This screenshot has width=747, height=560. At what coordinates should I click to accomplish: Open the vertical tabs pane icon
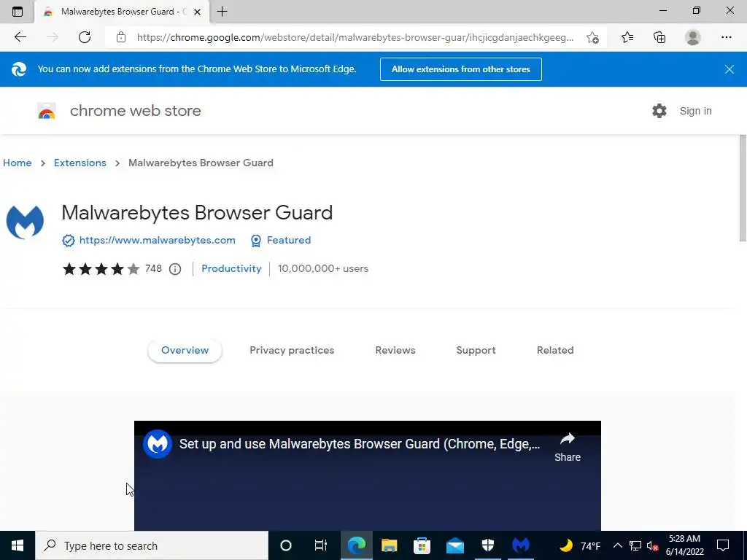tap(18, 12)
